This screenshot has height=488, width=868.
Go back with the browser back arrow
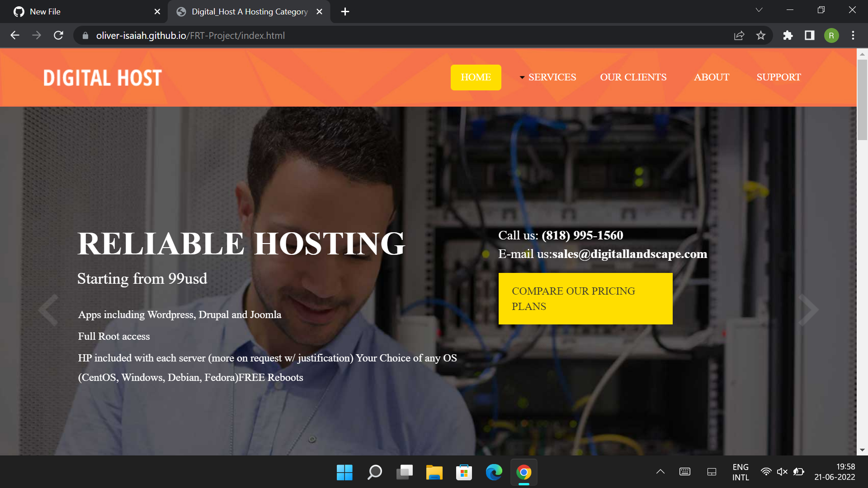[15, 35]
